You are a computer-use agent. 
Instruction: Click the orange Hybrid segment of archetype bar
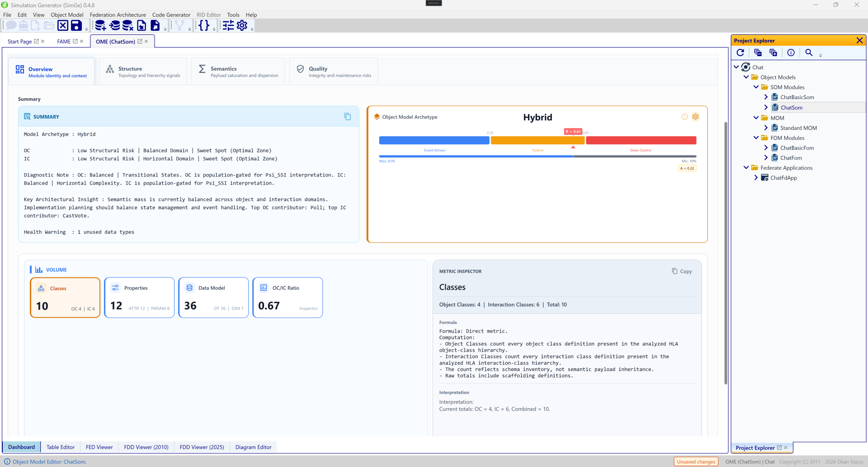(538, 140)
